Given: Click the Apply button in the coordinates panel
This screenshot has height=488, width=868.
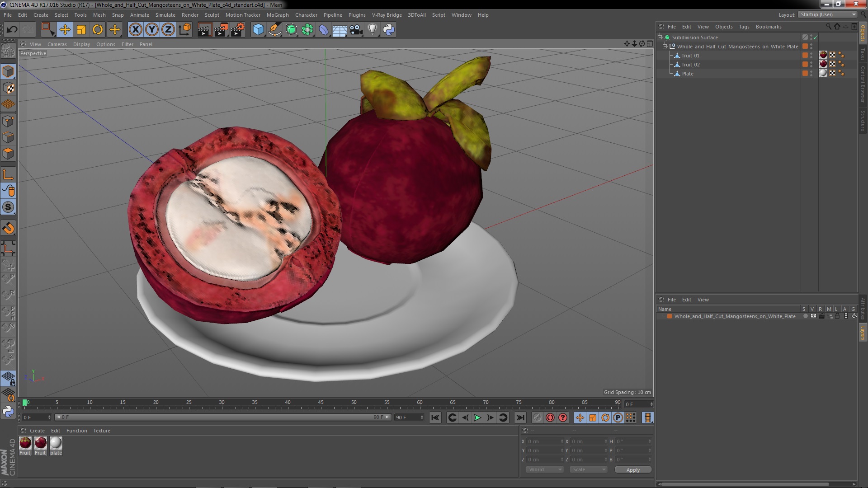Looking at the screenshot, I should pos(632,470).
